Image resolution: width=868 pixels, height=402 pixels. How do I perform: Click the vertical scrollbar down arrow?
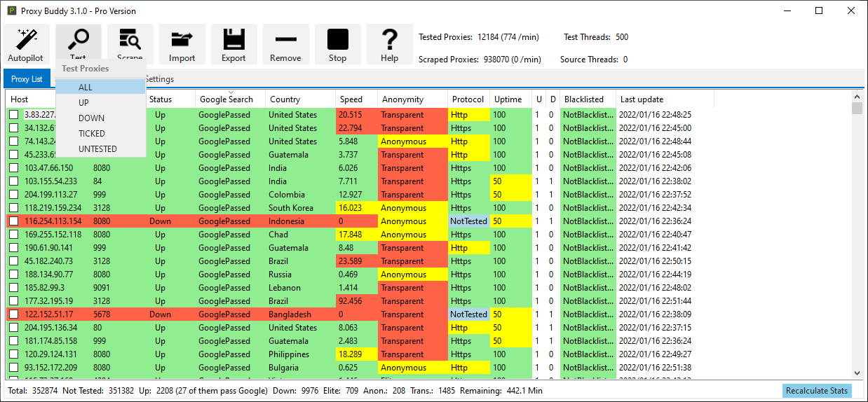857,374
